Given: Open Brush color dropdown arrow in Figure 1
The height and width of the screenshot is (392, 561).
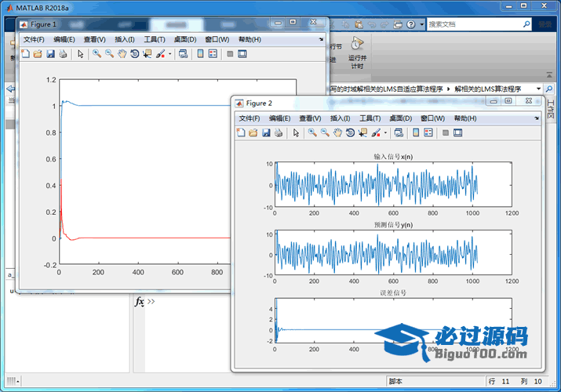Looking at the screenshot, I should click(169, 54).
